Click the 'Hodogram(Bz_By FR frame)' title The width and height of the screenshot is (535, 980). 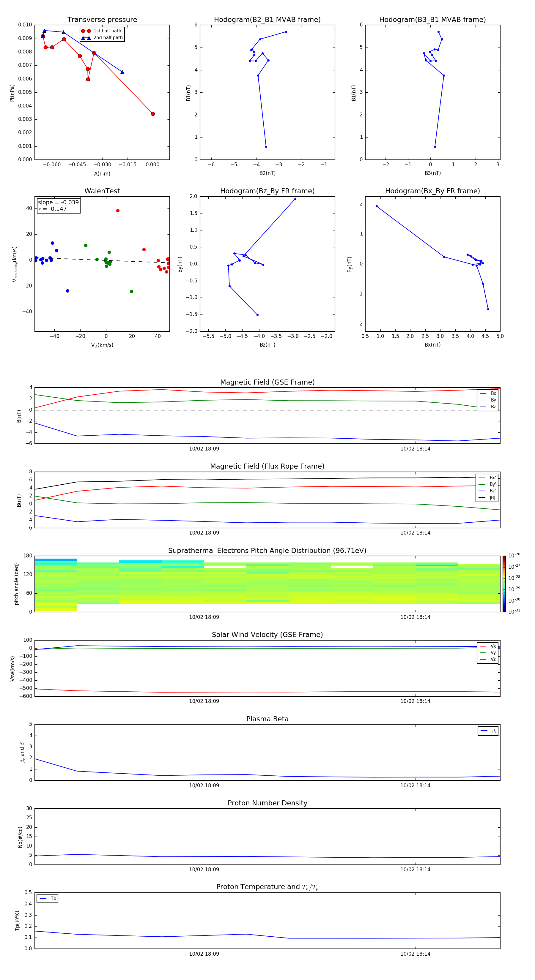[x=267, y=191]
